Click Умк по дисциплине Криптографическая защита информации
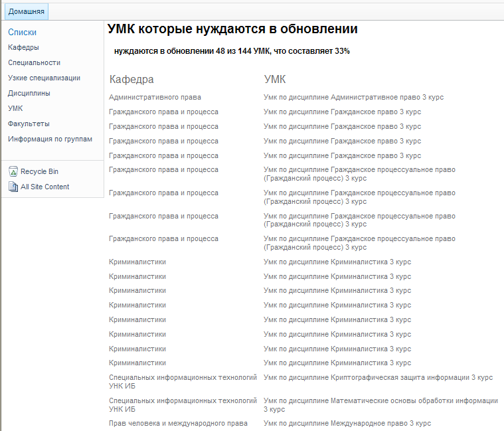This screenshot has height=431, width=504. 378,377
